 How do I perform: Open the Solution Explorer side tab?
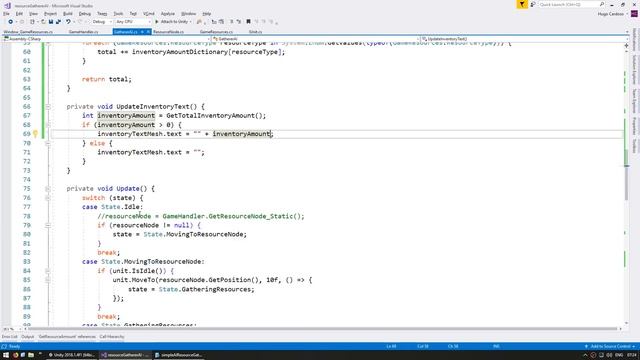635,69
